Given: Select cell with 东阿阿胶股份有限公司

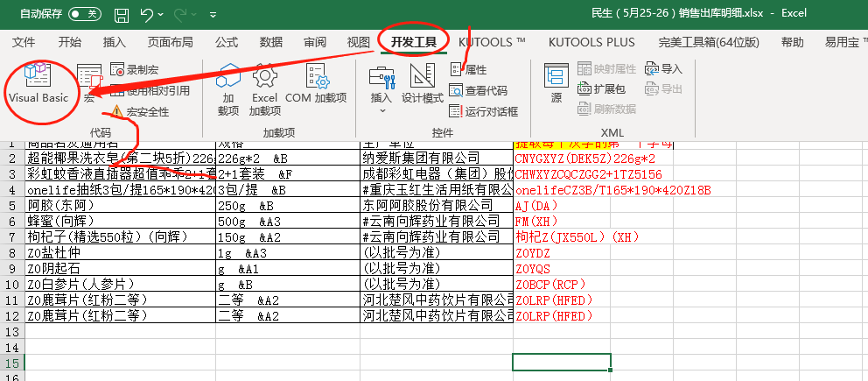Looking at the screenshot, I should (x=437, y=206).
